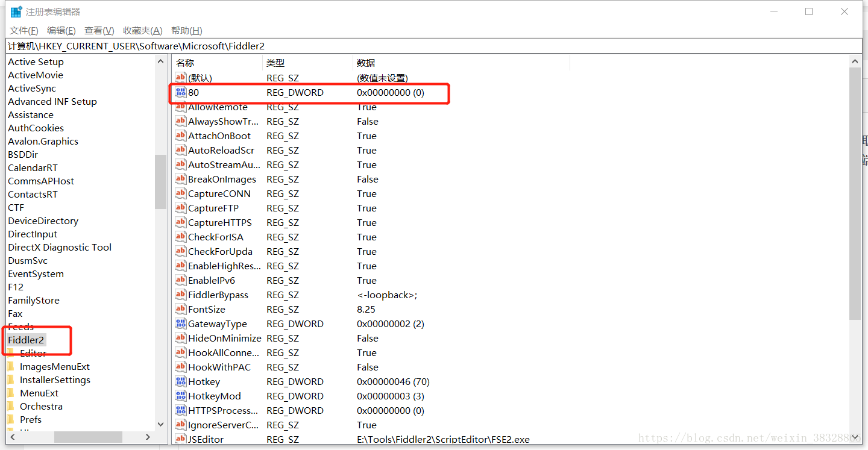Image resolution: width=868 pixels, height=450 pixels.
Task: Click the string icon next to CheckForISA
Action: [x=181, y=237]
